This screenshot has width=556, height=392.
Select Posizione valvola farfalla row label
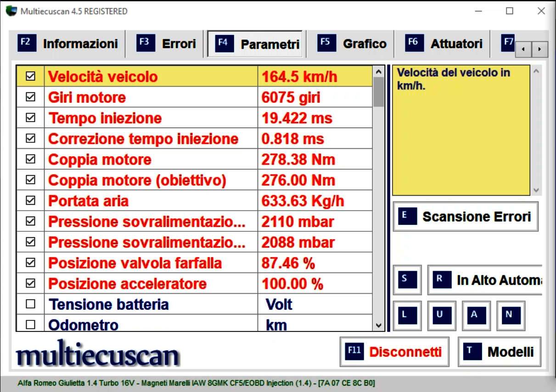click(135, 263)
